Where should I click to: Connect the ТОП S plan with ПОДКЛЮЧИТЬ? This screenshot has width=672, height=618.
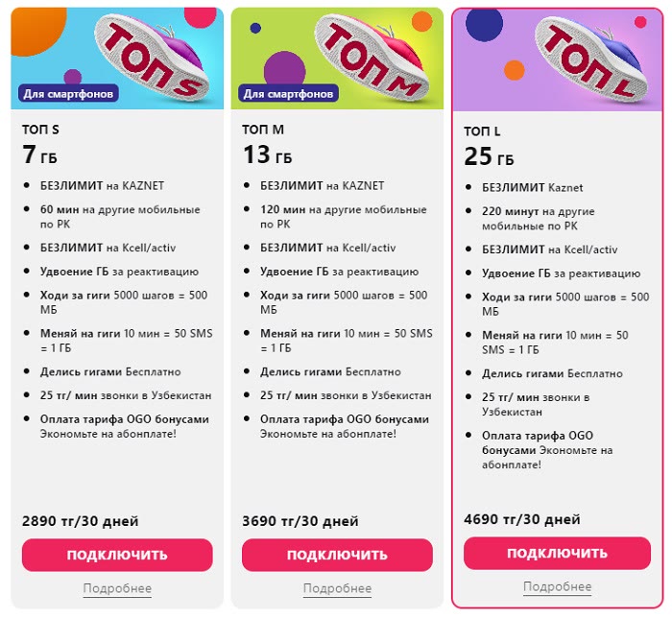pyautogui.click(x=117, y=555)
